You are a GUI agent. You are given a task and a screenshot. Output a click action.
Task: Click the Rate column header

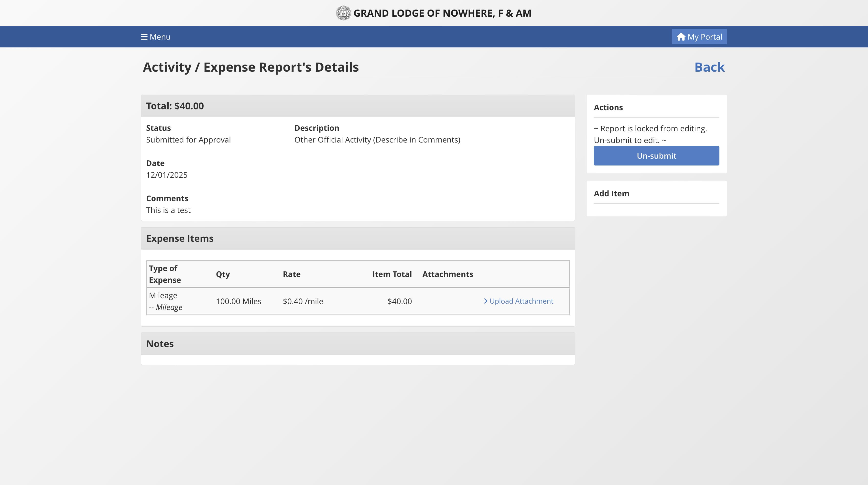tap(292, 274)
